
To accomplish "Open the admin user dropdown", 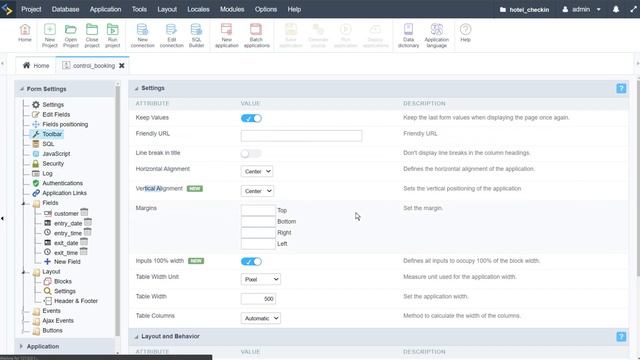I will point(581,9).
